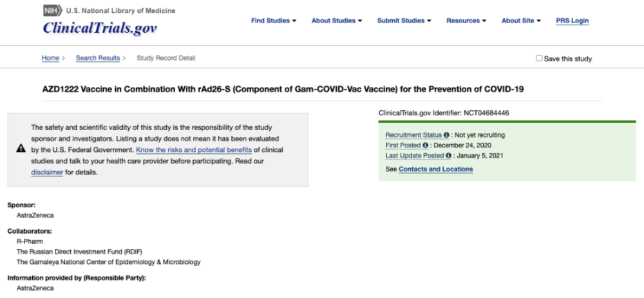
Task: Go to PRS Login
Action: pyautogui.click(x=573, y=21)
